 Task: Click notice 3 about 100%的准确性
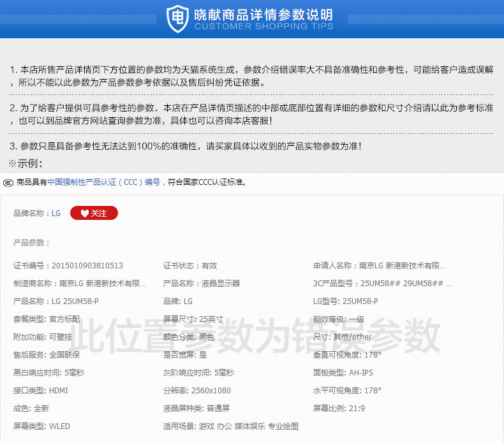click(186, 146)
